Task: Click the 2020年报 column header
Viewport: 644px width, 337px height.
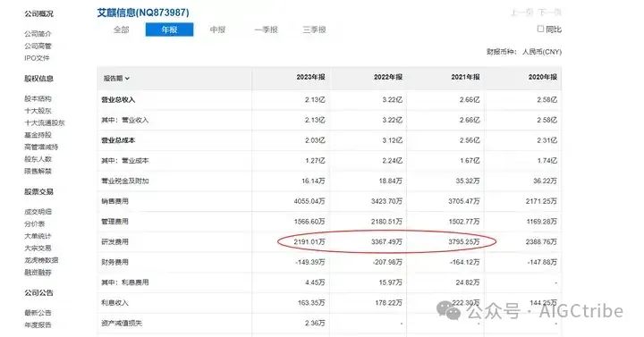Action: pyautogui.click(x=543, y=77)
